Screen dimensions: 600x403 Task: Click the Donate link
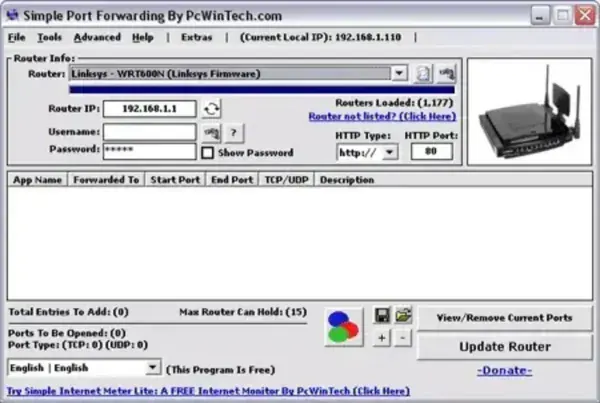[x=505, y=370]
